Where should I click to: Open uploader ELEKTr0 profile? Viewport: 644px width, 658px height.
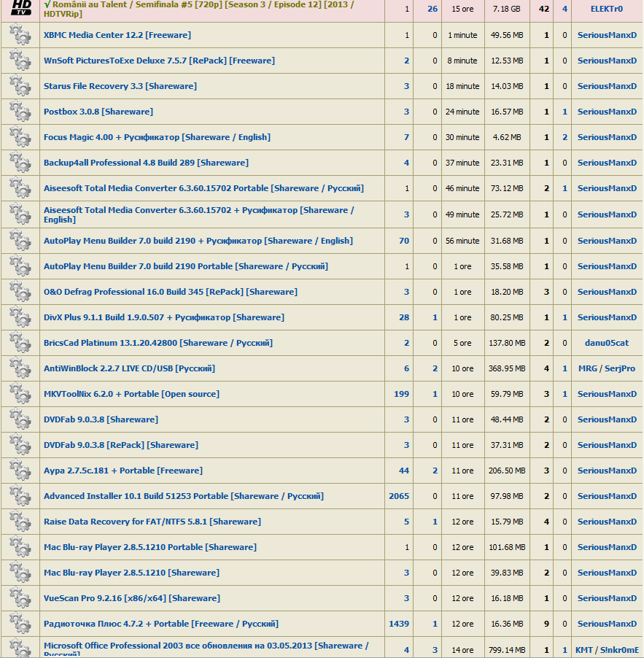pos(607,9)
